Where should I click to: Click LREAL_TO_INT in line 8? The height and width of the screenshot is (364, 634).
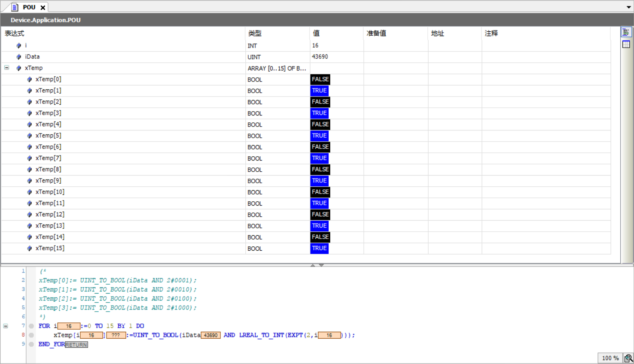click(262, 335)
